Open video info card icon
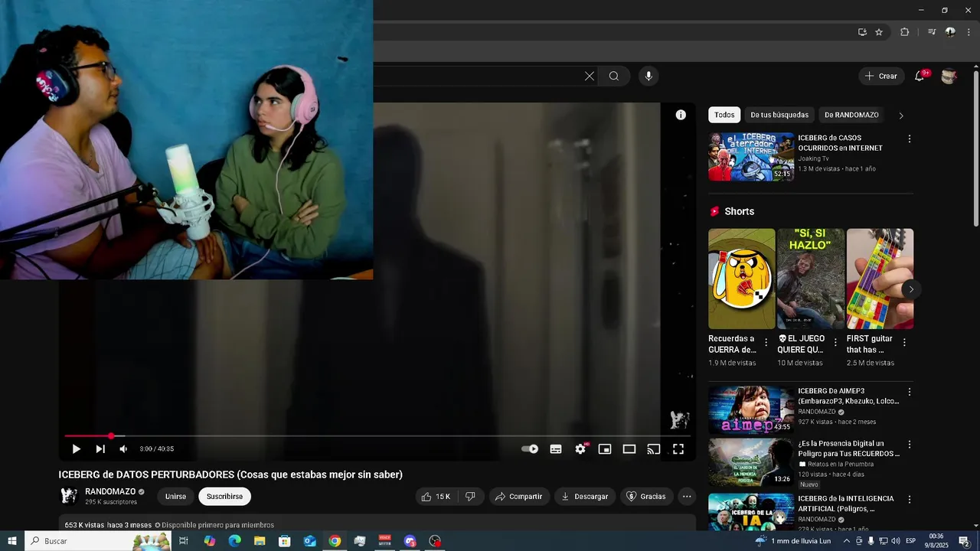 click(x=681, y=115)
